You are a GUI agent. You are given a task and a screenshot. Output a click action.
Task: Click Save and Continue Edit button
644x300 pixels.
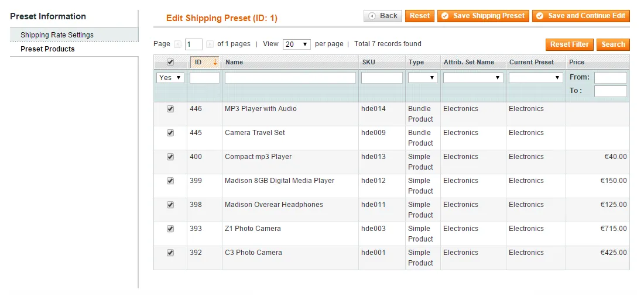point(581,16)
